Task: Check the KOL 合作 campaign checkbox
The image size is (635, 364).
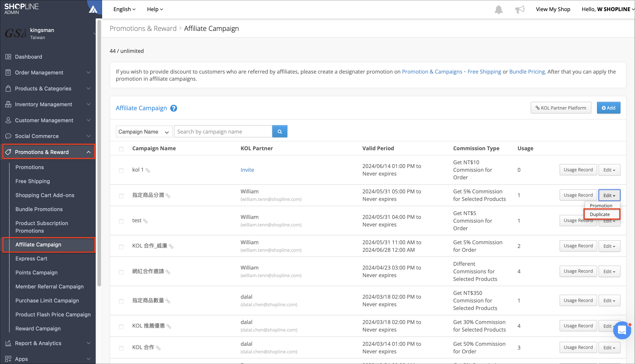Action: point(121,348)
